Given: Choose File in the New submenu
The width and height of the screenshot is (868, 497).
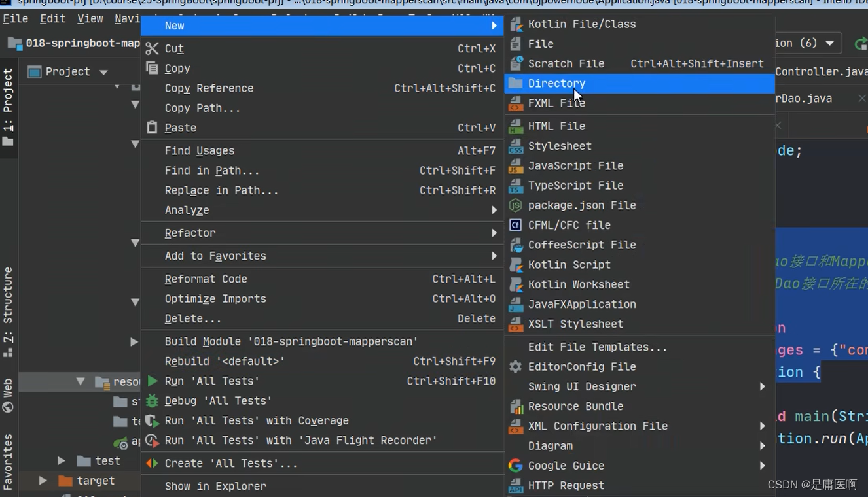Looking at the screenshot, I should pos(640,44).
